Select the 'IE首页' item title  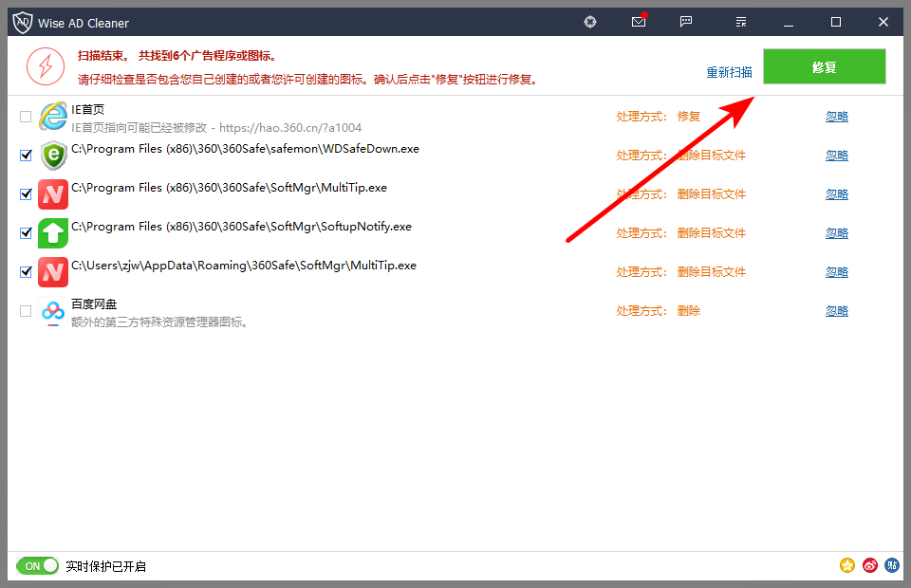[87, 109]
